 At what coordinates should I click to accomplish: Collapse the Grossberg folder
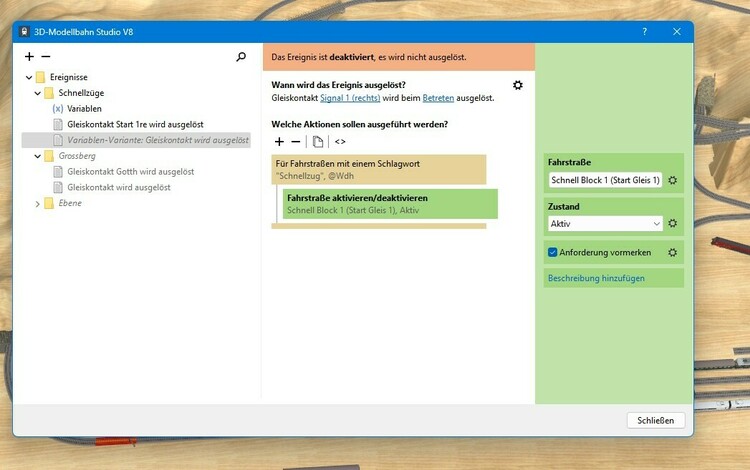(x=37, y=156)
